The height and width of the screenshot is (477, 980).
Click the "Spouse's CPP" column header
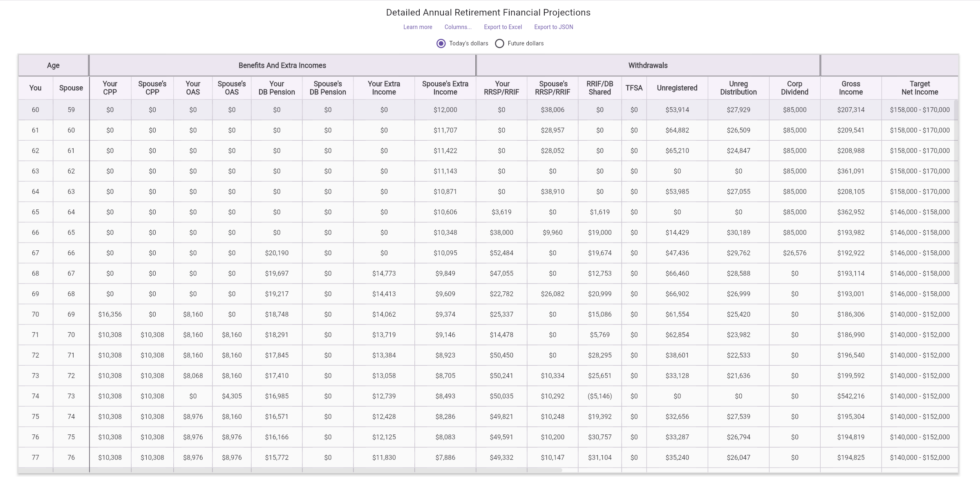tap(152, 88)
